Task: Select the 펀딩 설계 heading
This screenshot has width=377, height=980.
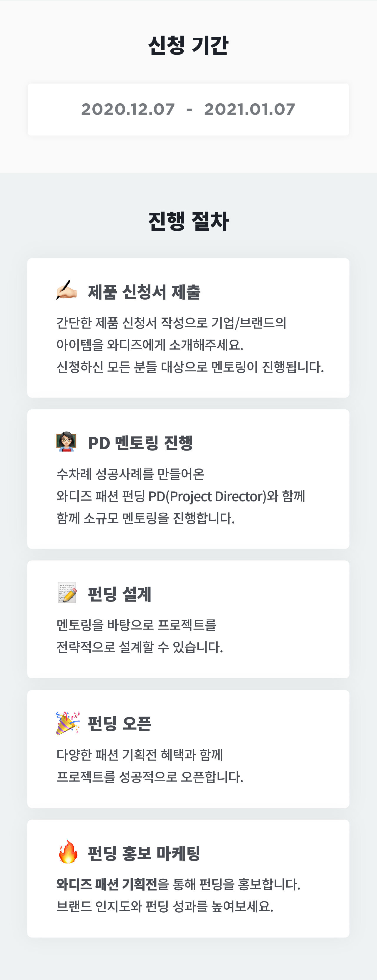Action: click(x=119, y=594)
